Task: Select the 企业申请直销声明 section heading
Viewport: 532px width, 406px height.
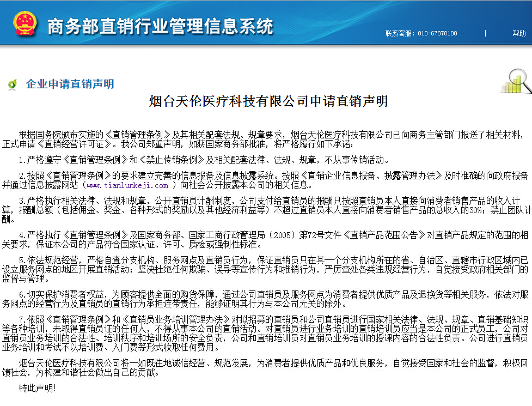Action: pyautogui.click(x=70, y=84)
